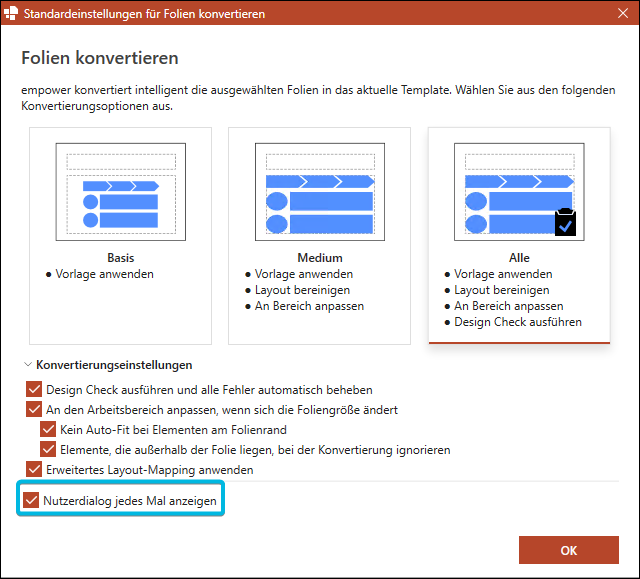This screenshot has height=579, width=640.
Task: Click 'An Bereich anpassen' bullet under Alle
Action: (509, 306)
